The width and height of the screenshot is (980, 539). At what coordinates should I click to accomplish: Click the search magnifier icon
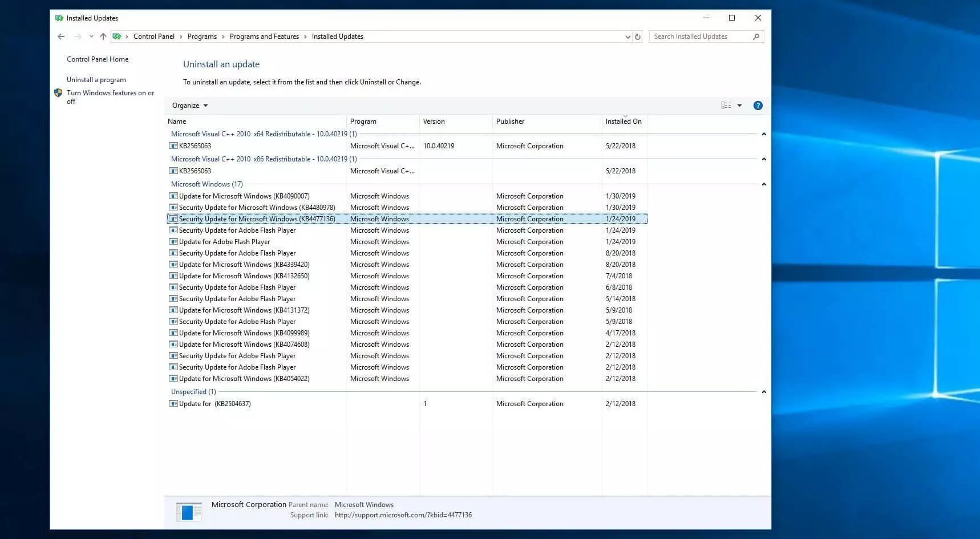tap(756, 37)
